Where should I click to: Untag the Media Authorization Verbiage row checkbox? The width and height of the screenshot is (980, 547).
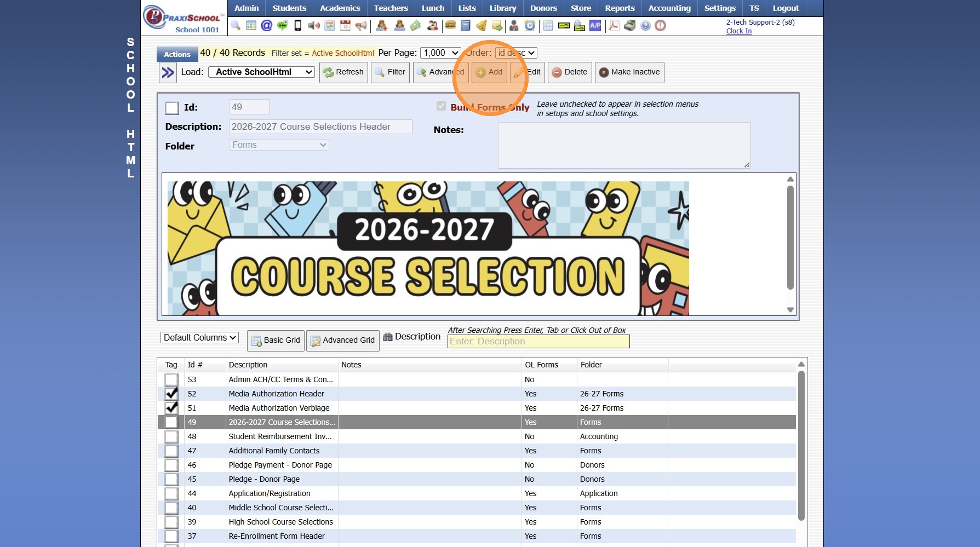[171, 408]
